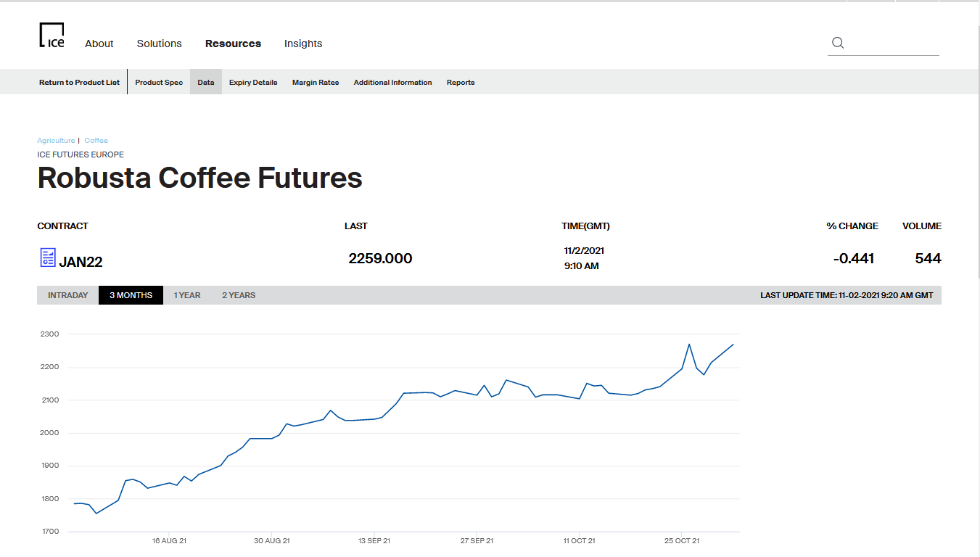Viewport: 980px width, 557px height.
Task: Open the Additional Information tab
Action: 393,82
